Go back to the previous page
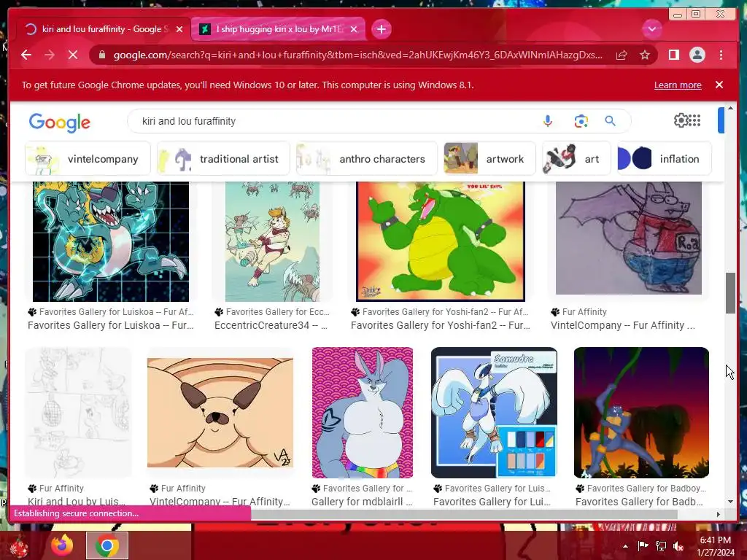The height and width of the screenshot is (560, 747). pos(26,55)
